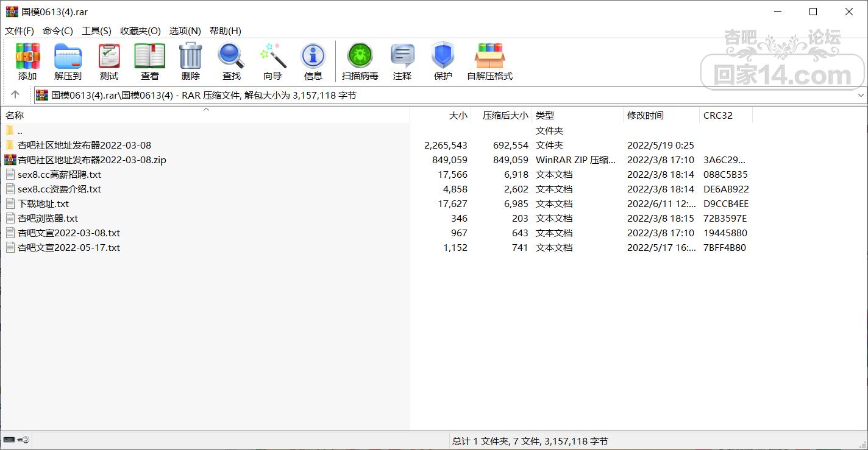Click the packed size value 203
868x450 pixels.
pyautogui.click(x=520, y=218)
